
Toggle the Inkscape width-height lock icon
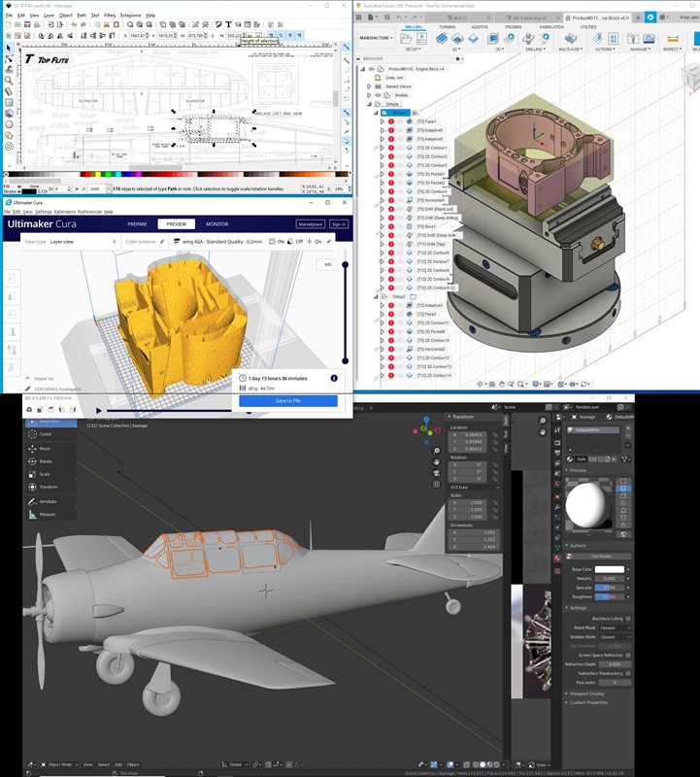point(213,36)
